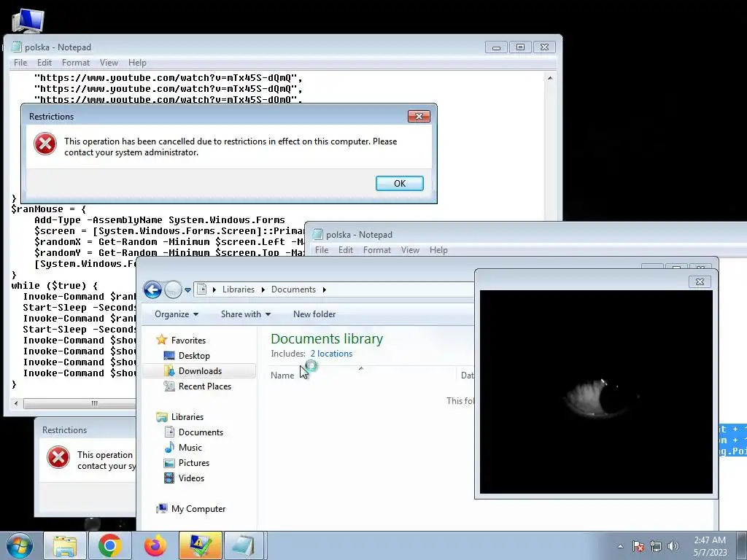
Task: Click the horizontal scrollbar thumb in Notepad
Action: [79, 403]
